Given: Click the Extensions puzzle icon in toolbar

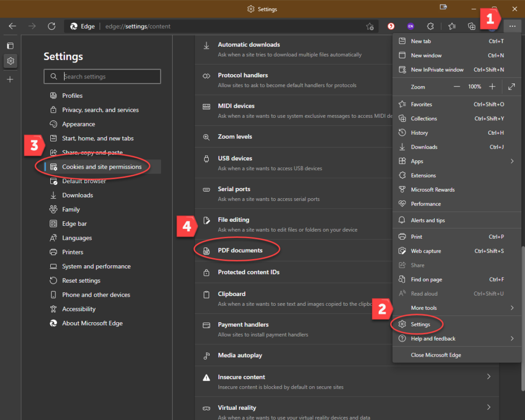Looking at the screenshot, I should [x=431, y=26].
